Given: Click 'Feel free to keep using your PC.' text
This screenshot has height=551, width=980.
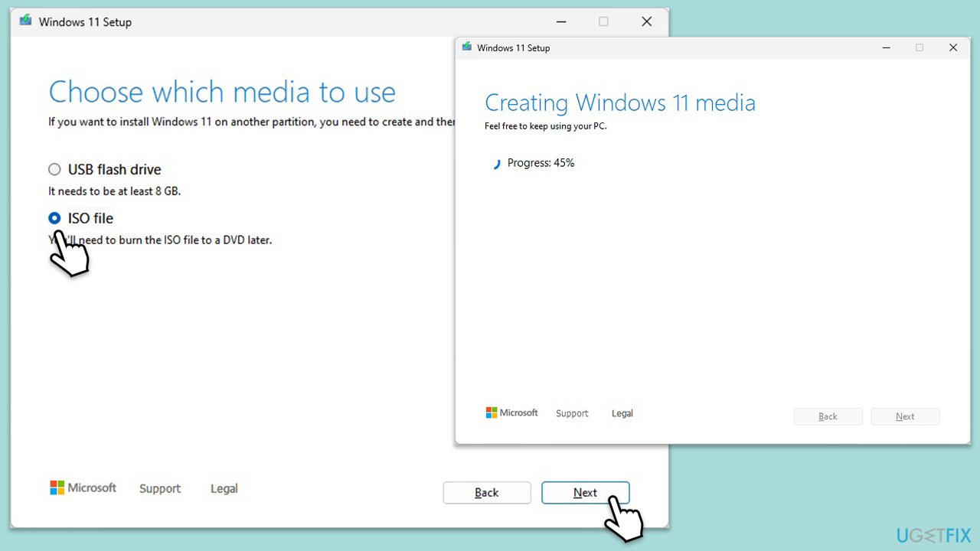Looking at the screenshot, I should point(546,126).
